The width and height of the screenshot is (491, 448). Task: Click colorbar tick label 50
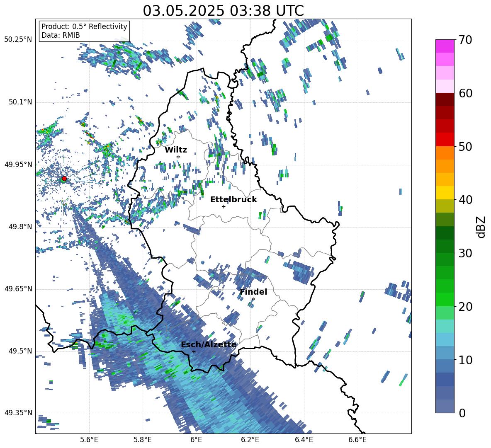point(465,146)
